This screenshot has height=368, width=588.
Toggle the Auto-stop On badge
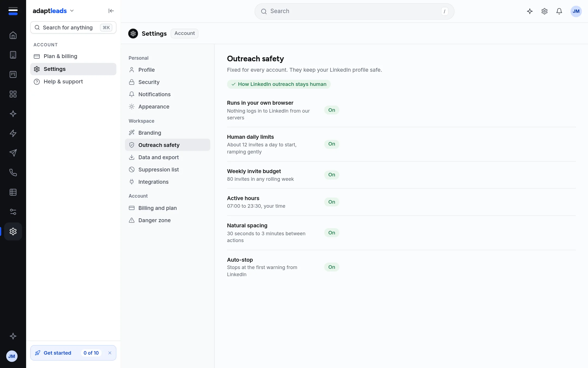click(x=332, y=267)
